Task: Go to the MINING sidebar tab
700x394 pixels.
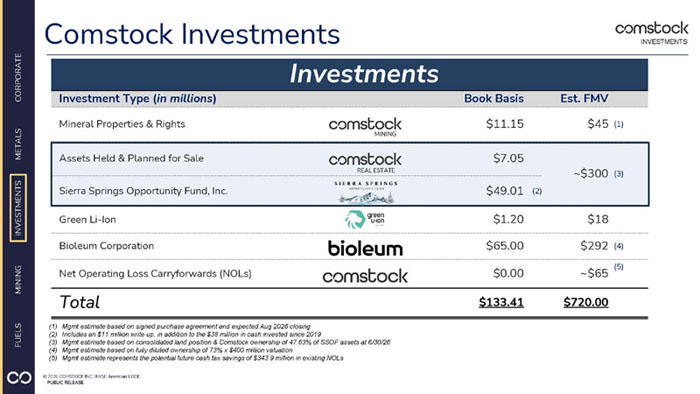Action: coord(18,279)
